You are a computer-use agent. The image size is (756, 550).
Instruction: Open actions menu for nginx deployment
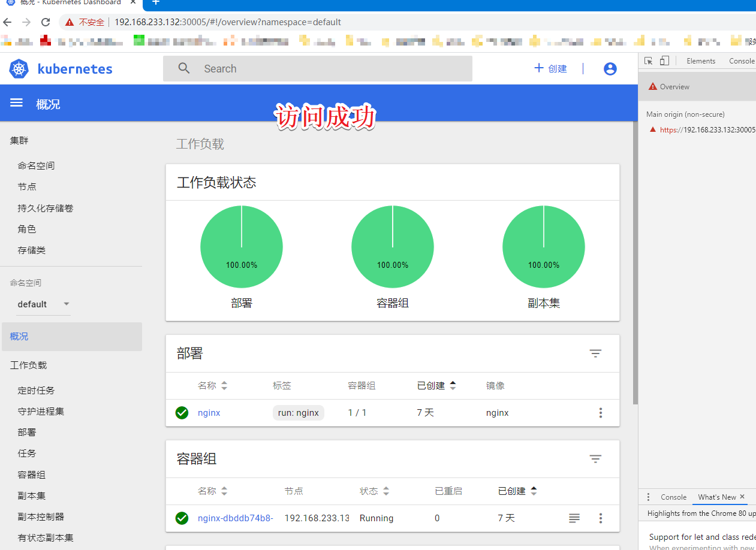click(601, 413)
